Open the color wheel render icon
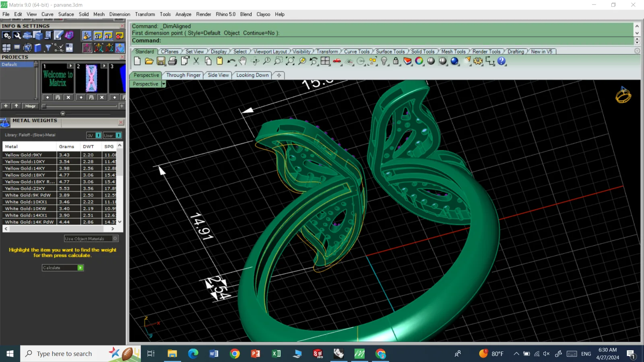This screenshot has height=362, width=644. point(419,61)
